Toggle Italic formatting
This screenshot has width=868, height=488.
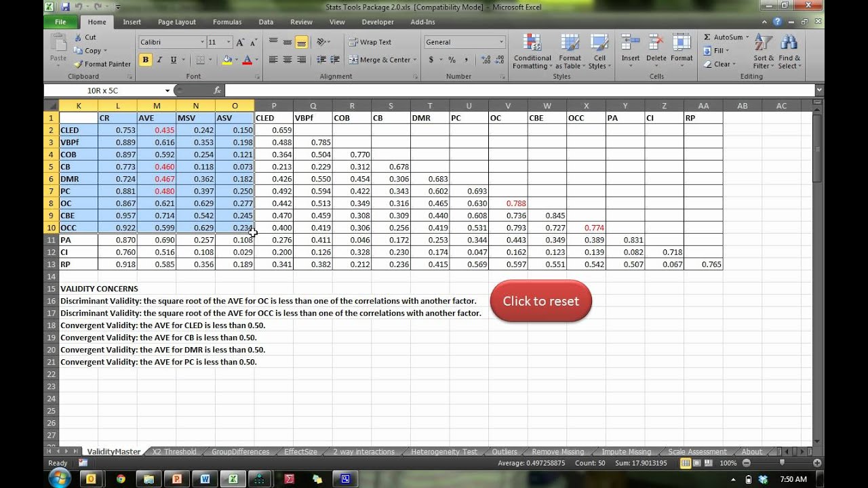159,60
